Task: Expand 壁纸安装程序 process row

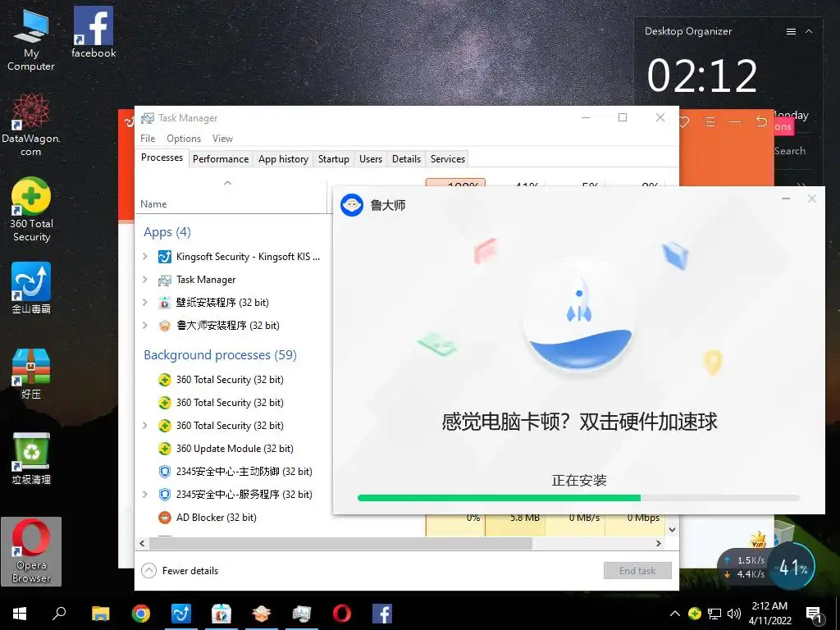Action: (x=144, y=302)
